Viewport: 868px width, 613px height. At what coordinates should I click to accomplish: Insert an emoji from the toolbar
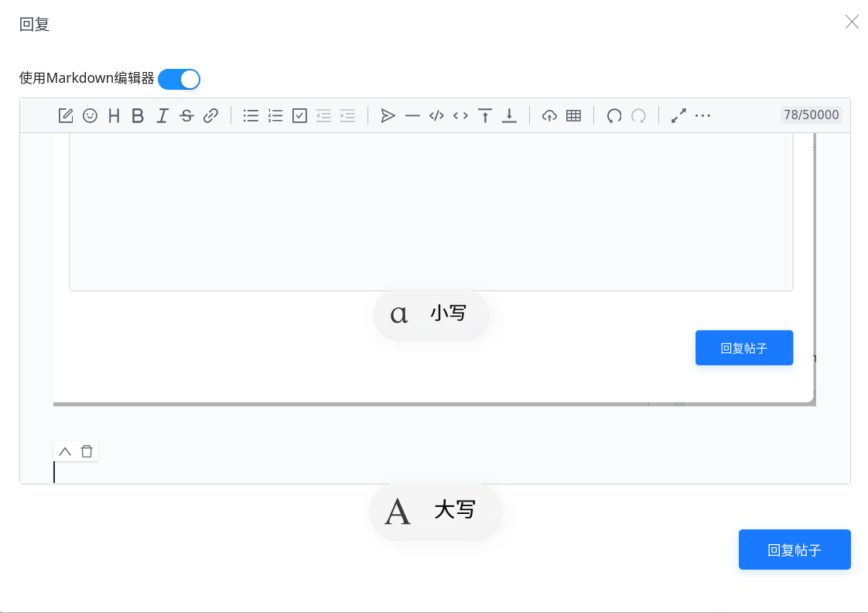91,115
